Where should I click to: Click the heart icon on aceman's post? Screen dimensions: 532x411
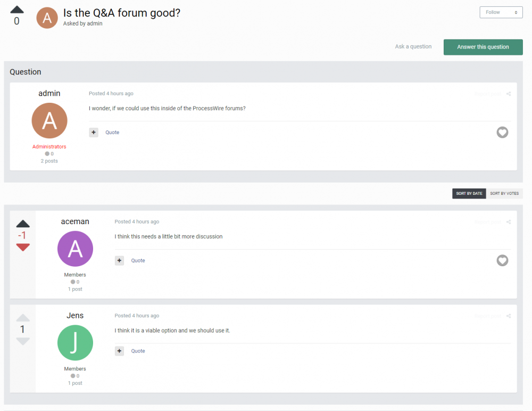click(502, 260)
